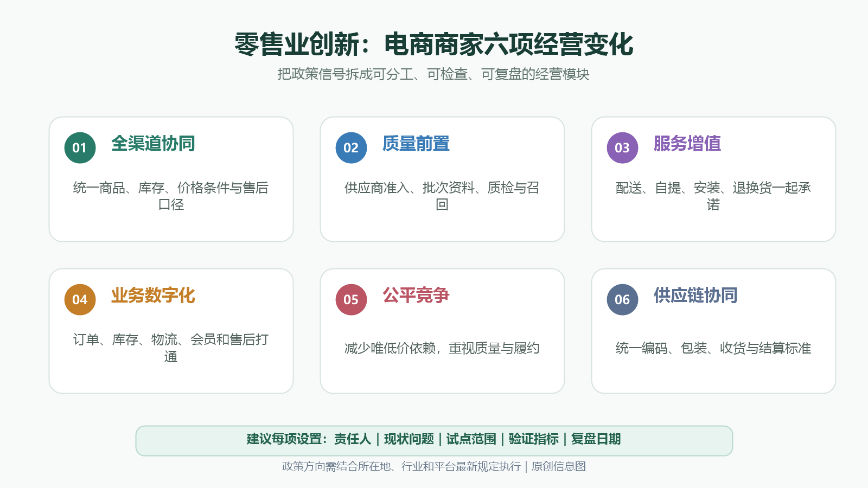Click the orange 04 number badge
Viewport: 868px width, 488px height.
point(80,299)
